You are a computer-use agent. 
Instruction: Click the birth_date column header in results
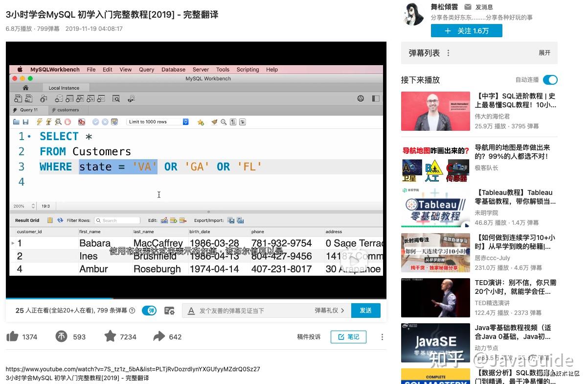tap(200, 232)
